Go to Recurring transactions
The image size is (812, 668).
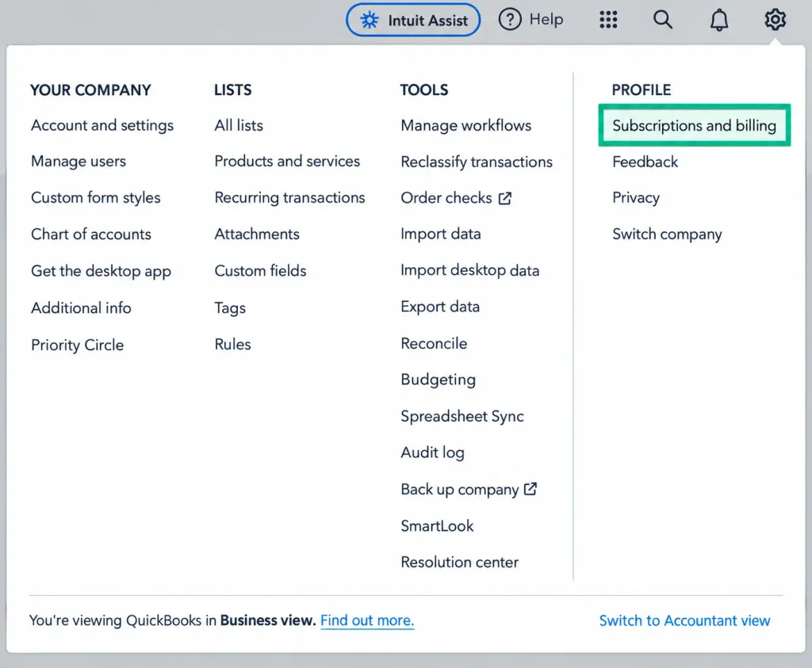(289, 197)
